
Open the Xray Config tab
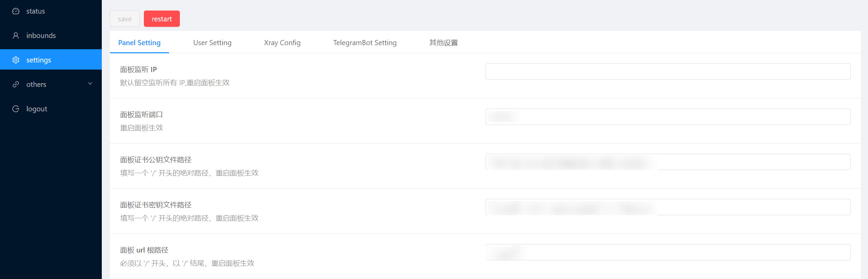click(x=282, y=43)
